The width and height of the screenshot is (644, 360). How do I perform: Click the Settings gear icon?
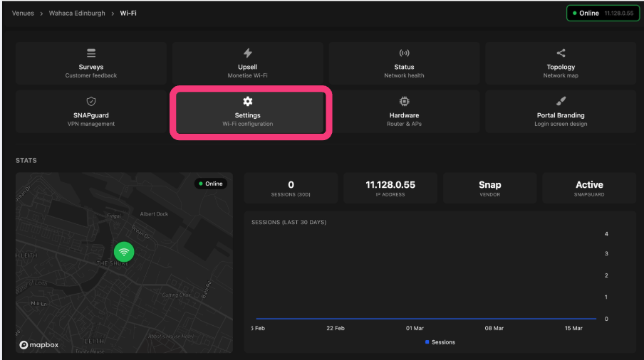point(247,101)
